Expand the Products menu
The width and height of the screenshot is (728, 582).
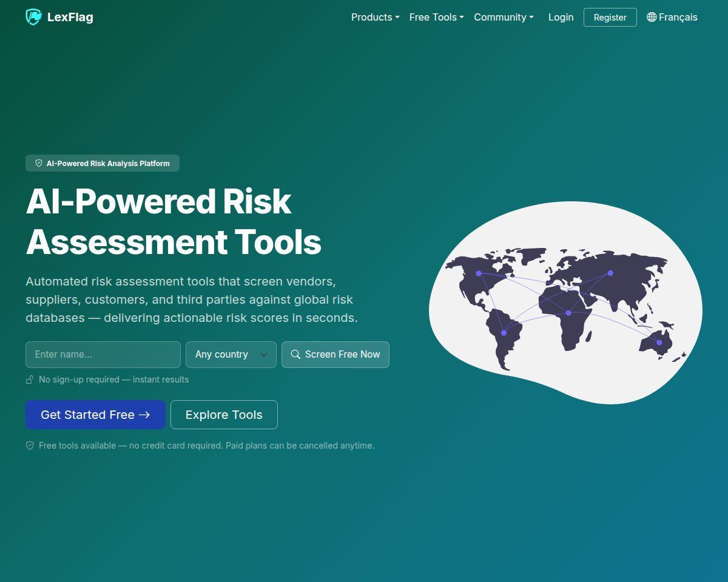tap(375, 17)
